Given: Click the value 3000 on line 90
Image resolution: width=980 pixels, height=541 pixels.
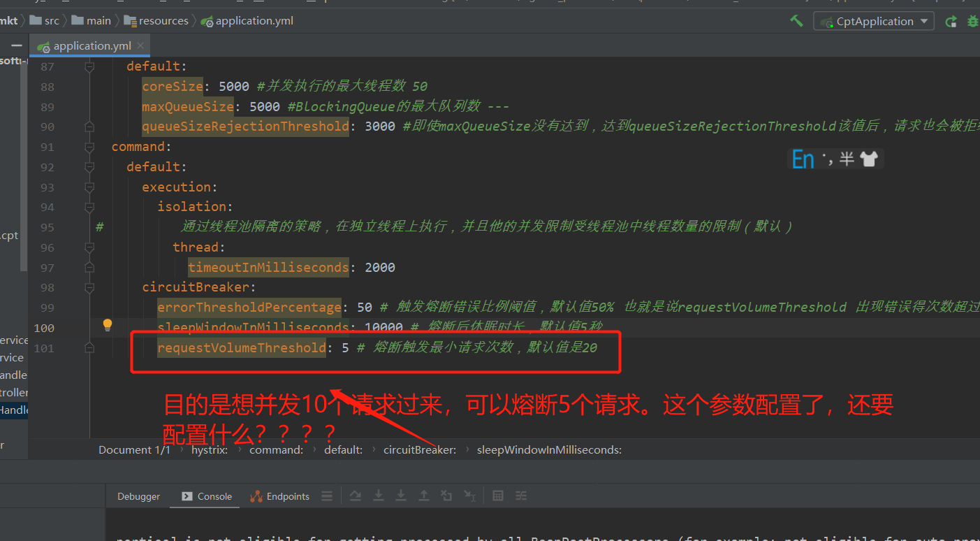Looking at the screenshot, I should tap(380, 127).
